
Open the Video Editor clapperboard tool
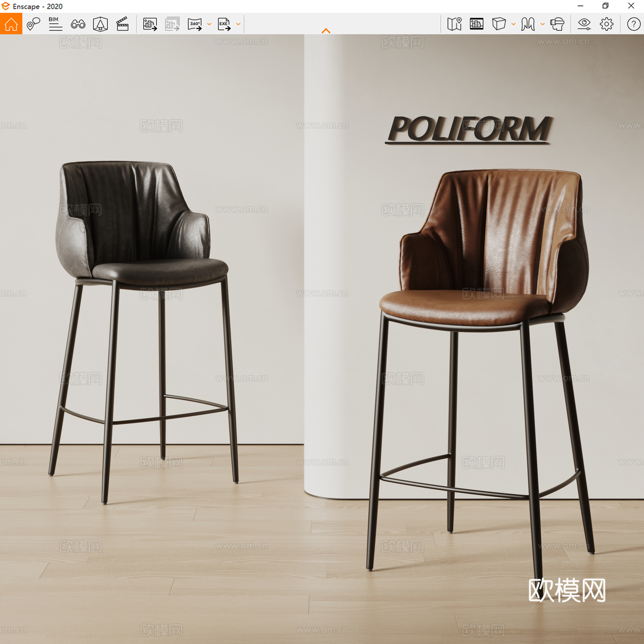[122, 24]
